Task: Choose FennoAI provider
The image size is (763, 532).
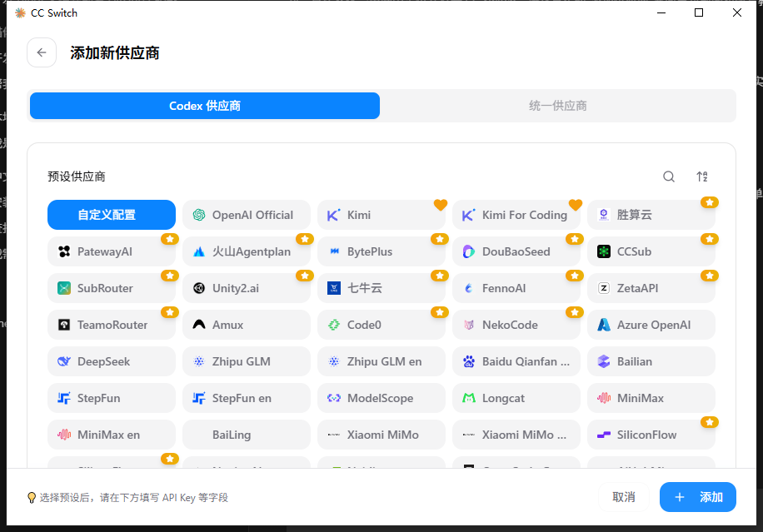Action: pyautogui.click(x=516, y=288)
